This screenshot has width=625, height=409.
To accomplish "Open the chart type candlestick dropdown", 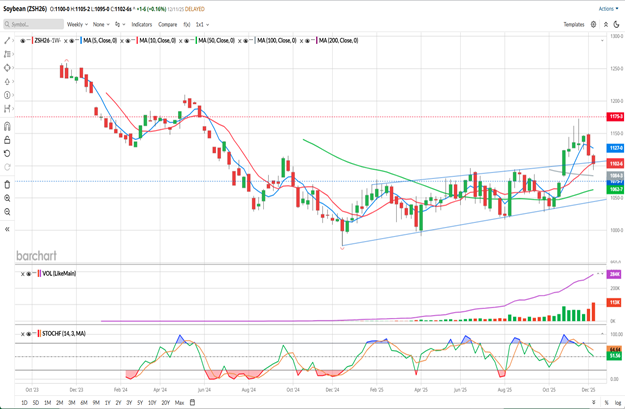I will click(120, 24).
